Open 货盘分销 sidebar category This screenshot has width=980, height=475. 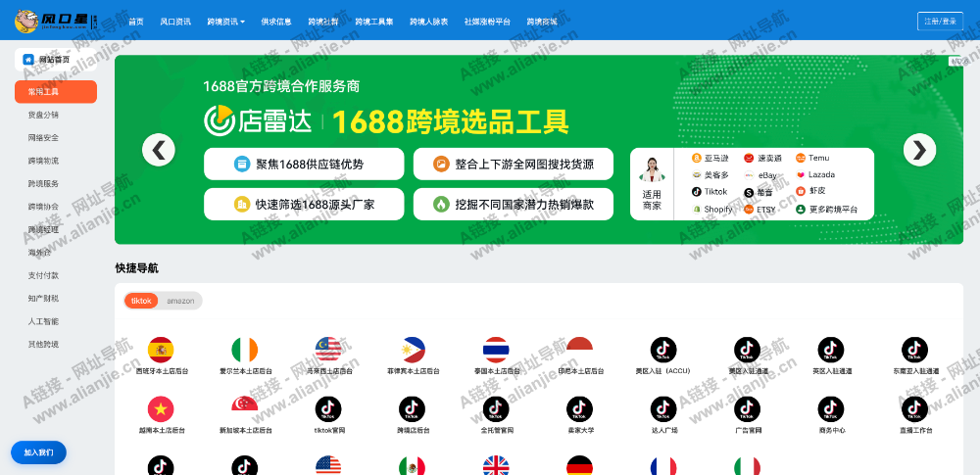click(43, 115)
